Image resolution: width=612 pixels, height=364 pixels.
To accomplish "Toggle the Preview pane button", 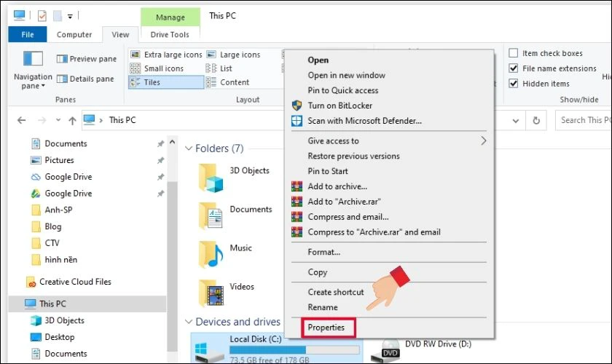I will tap(86, 59).
